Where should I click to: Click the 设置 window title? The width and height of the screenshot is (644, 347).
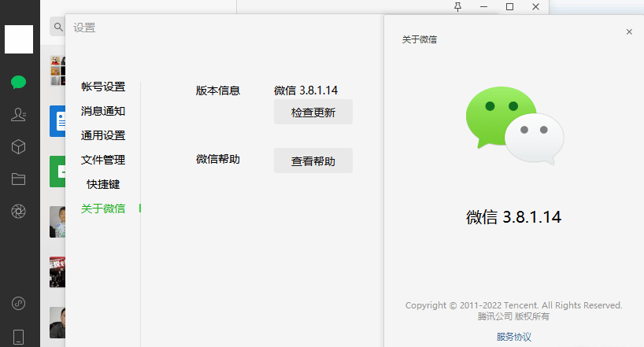[x=84, y=28]
